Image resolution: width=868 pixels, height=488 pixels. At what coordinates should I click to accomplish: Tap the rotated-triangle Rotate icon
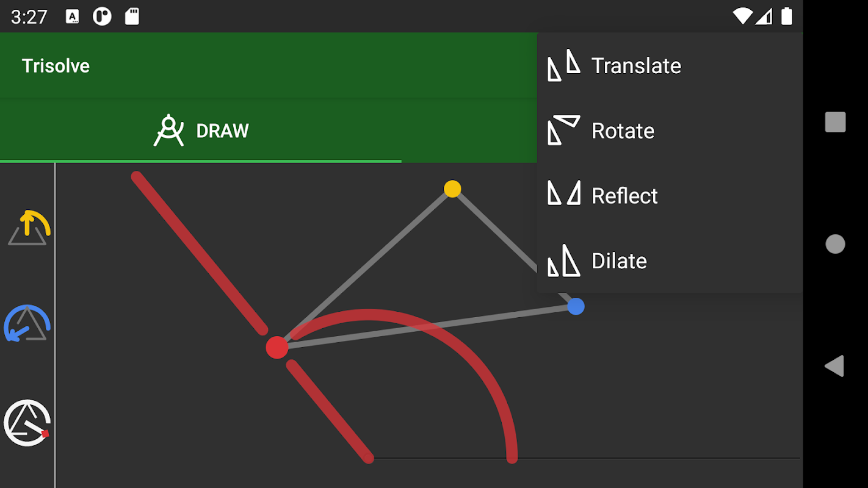coord(563,130)
